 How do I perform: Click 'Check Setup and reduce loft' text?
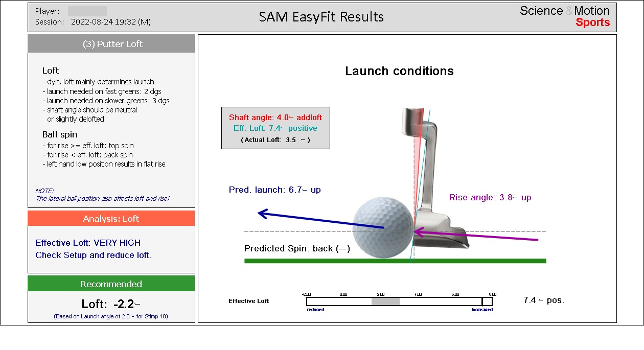[x=94, y=255]
